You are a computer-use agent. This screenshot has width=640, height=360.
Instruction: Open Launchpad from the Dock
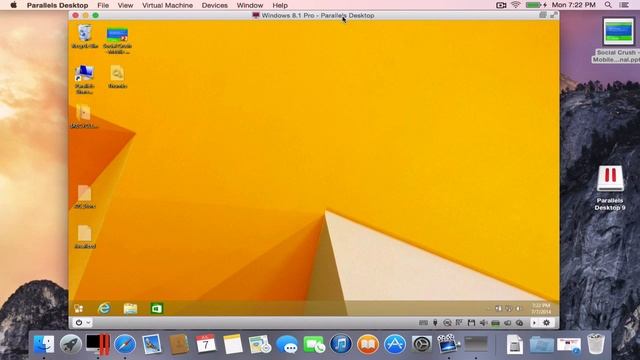(71, 344)
